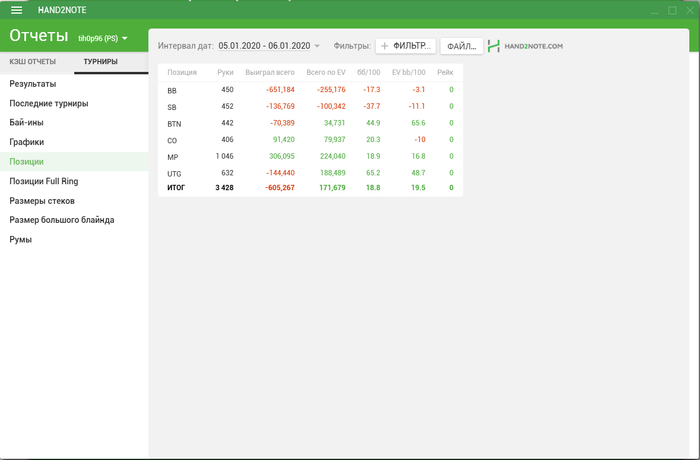Sort by Выиграл всего column header

click(x=270, y=72)
